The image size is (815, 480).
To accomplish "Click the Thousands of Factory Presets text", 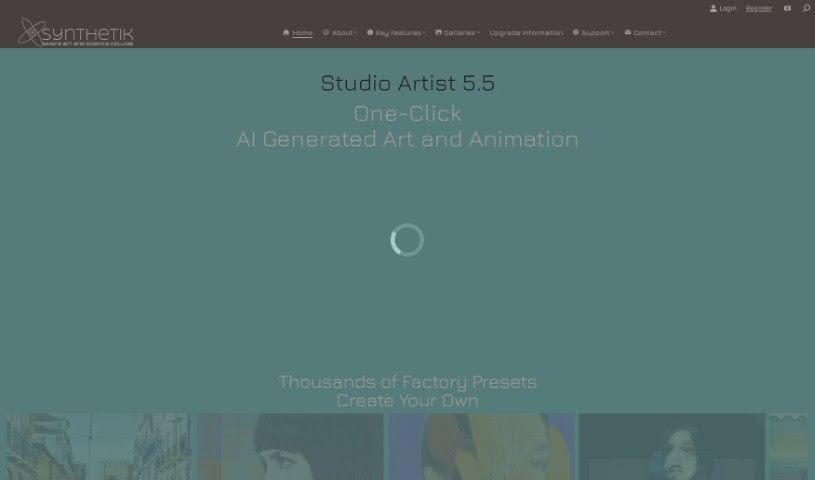I will pyautogui.click(x=408, y=382).
